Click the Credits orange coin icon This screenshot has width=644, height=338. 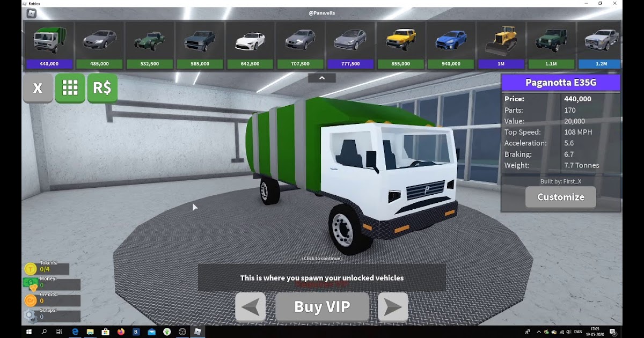[x=31, y=300]
